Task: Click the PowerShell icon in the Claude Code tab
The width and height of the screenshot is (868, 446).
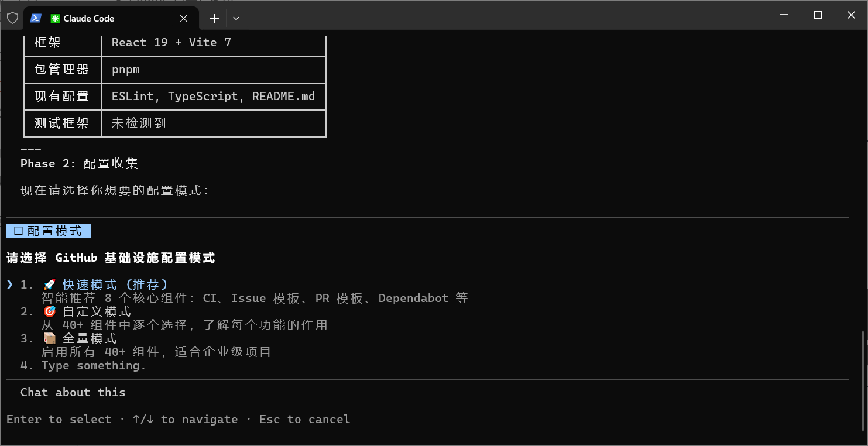Action: [x=36, y=18]
